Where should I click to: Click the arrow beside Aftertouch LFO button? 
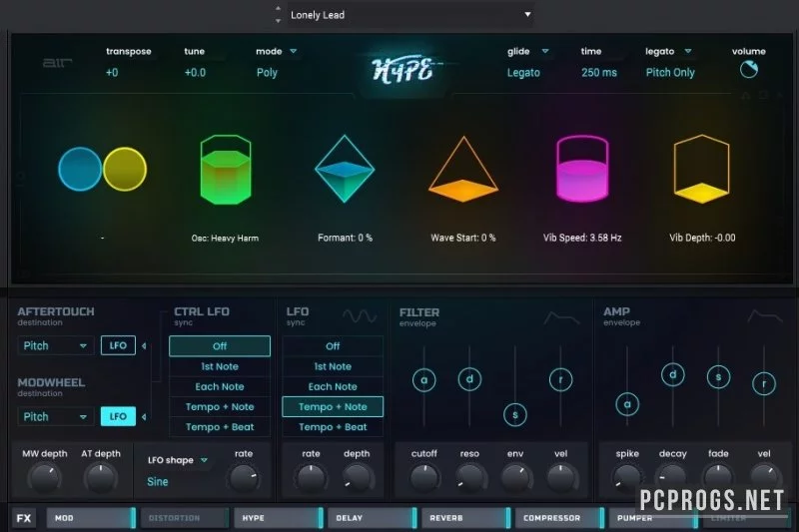(144, 345)
